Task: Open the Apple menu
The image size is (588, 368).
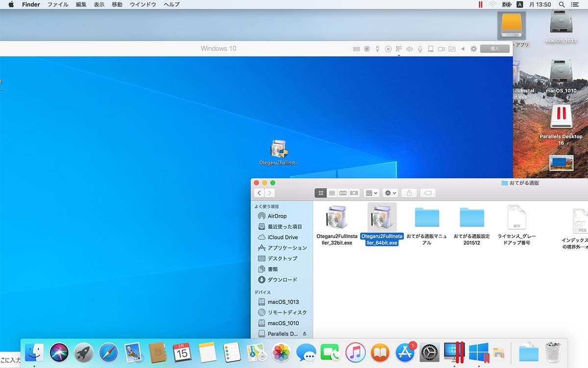Action: click(x=11, y=4)
